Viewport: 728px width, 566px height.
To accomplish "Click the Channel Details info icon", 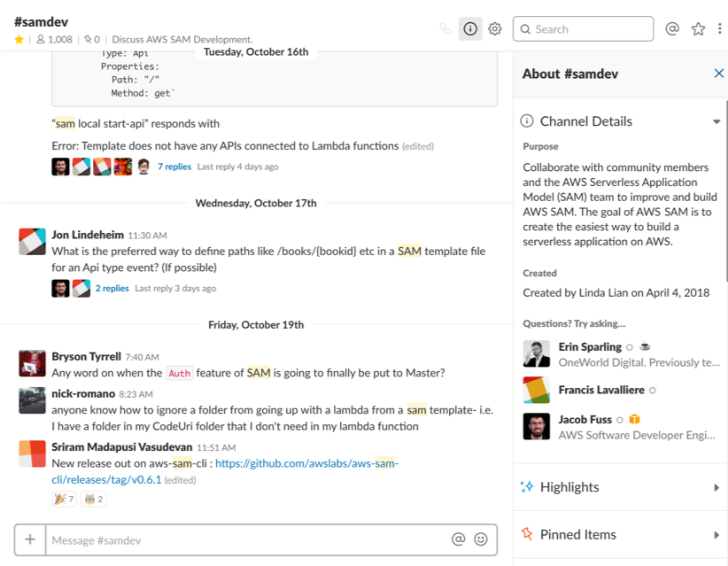I will pos(526,121).
